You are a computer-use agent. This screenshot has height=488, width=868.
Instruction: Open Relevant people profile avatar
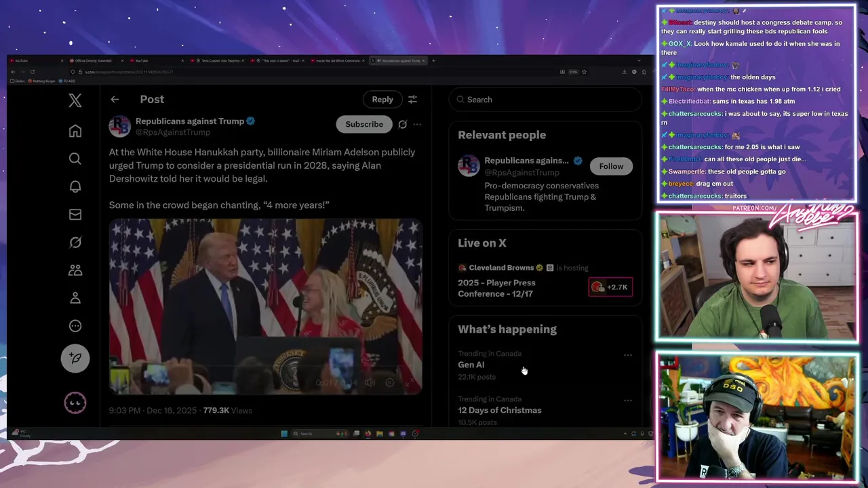tap(469, 166)
